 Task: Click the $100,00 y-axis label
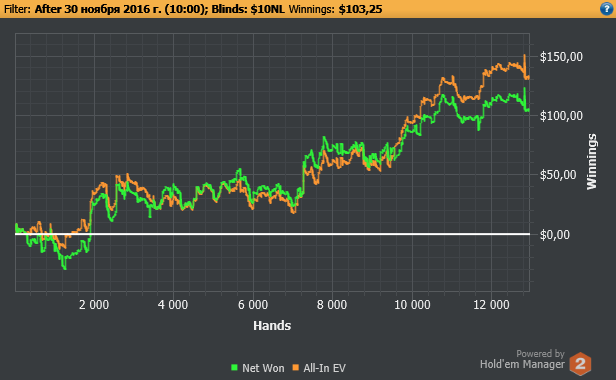561,116
